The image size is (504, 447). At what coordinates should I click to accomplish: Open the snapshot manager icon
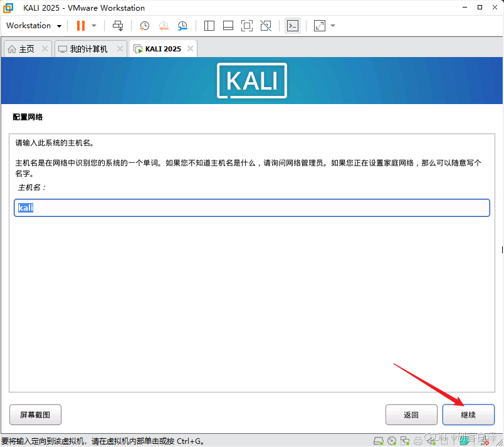tap(182, 26)
